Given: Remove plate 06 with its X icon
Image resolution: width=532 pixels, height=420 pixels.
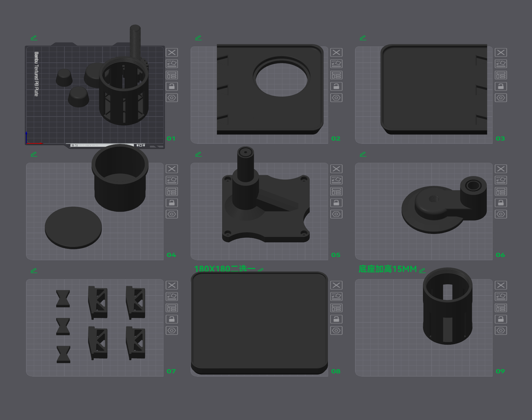Looking at the screenshot, I should (501, 169).
